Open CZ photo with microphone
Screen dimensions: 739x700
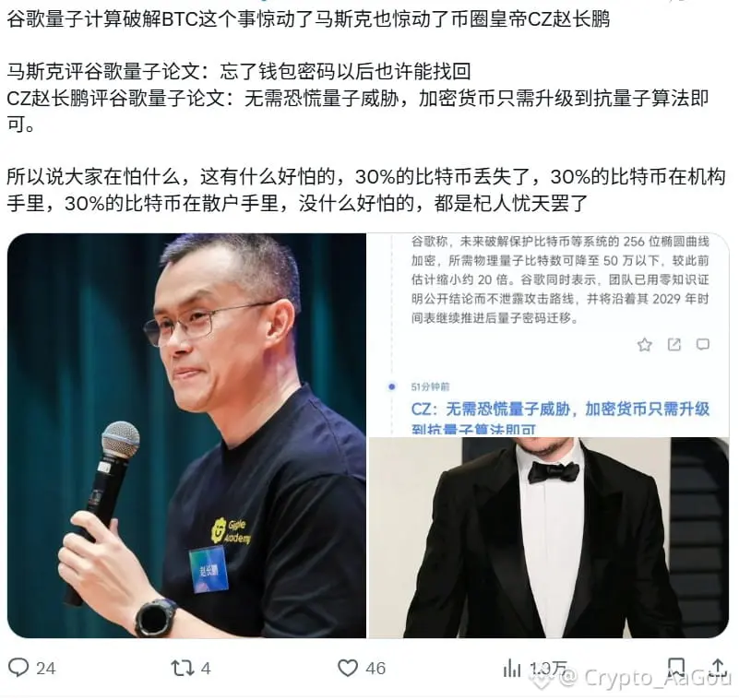[x=186, y=435]
